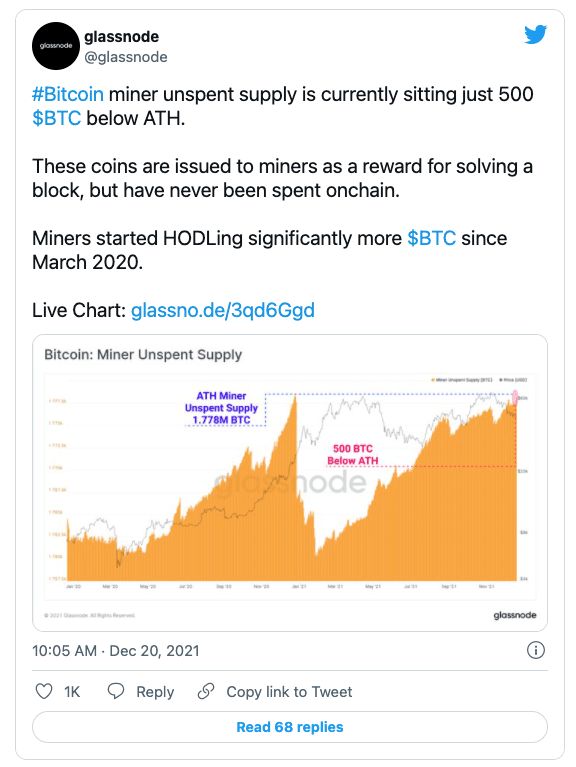Click the reply speech bubble icon
The image size is (576, 767).
(116, 691)
